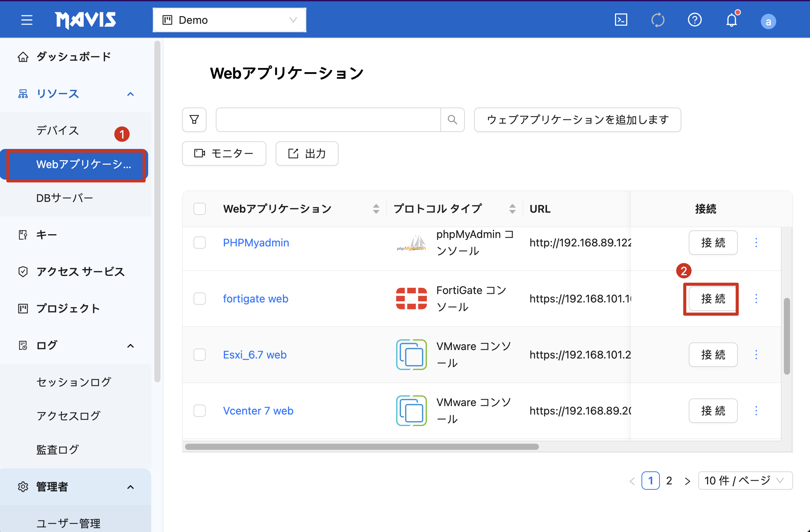Viewport: 810px width, 532px height.
Task: Click the user avatar icon
Action: pyautogui.click(x=768, y=21)
